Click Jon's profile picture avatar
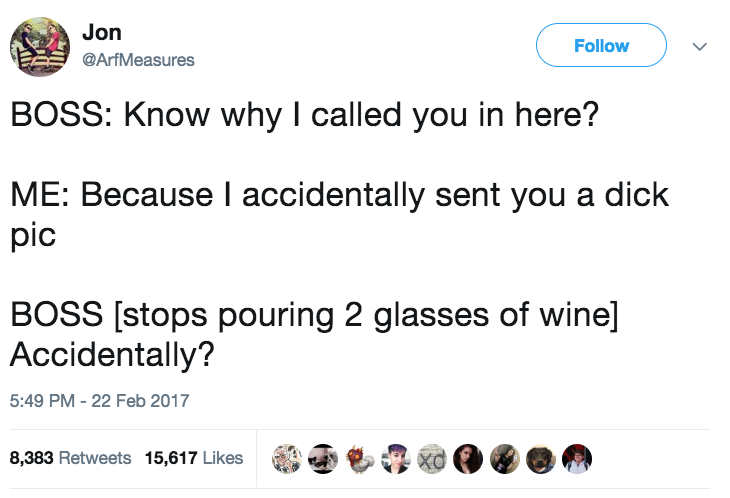Screen dimensions: 730x498 pyautogui.click(x=39, y=46)
